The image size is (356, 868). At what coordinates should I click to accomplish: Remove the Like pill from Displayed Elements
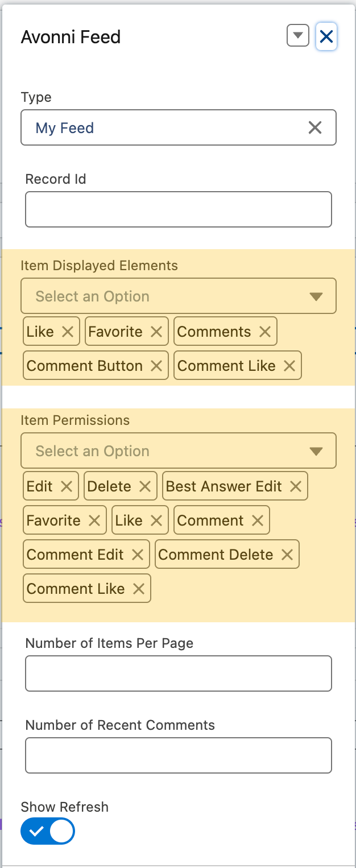(x=67, y=332)
